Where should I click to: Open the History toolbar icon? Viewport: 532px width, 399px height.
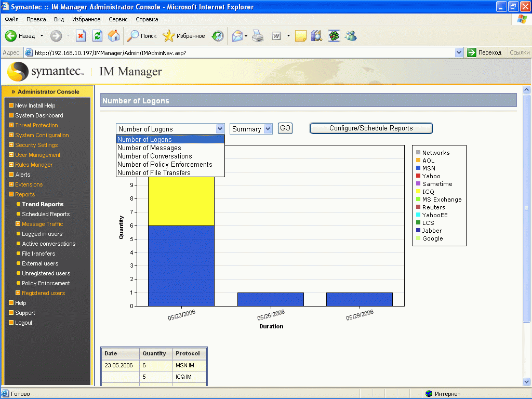[218, 36]
